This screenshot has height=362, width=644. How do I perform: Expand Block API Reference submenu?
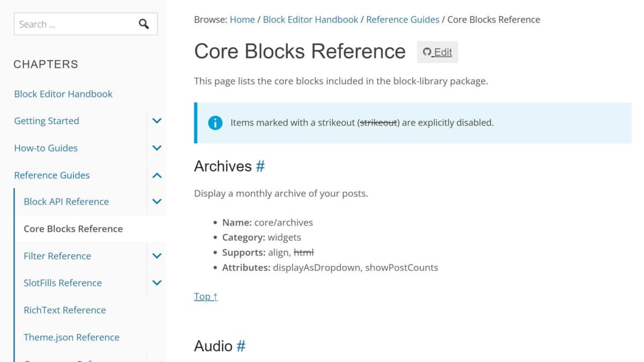pos(157,202)
